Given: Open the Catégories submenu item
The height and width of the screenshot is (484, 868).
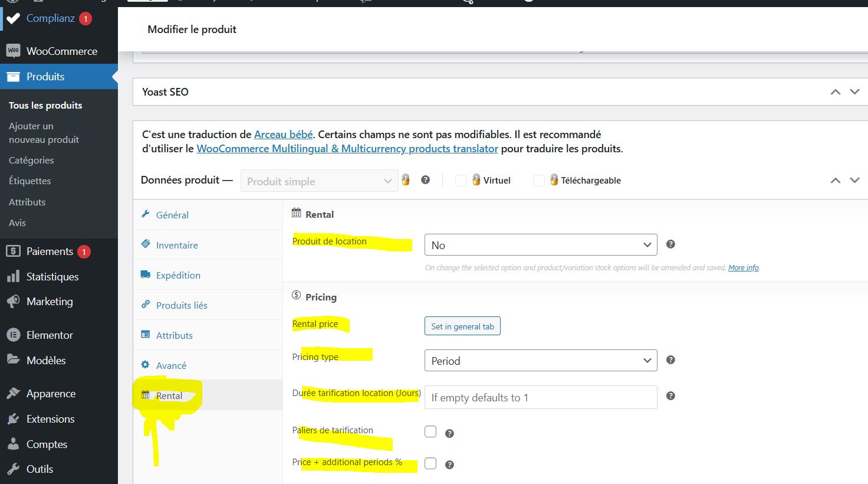Looking at the screenshot, I should (x=31, y=161).
